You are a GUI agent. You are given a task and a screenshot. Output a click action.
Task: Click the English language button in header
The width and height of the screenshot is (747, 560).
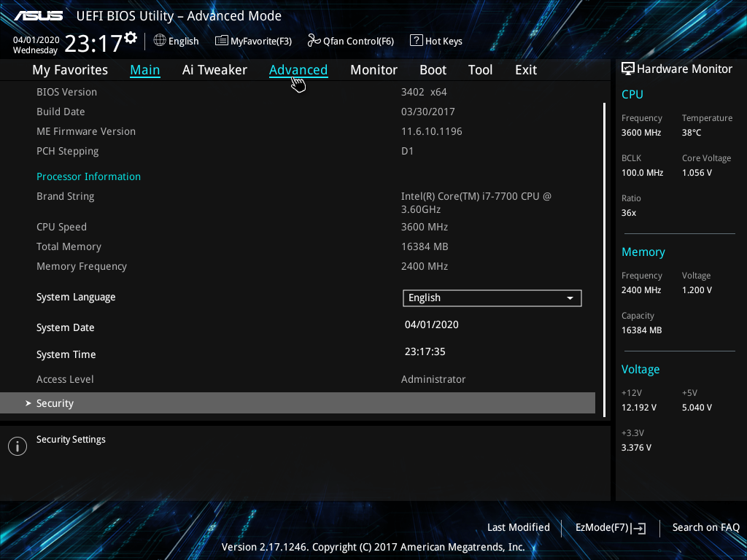(x=183, y=41)
